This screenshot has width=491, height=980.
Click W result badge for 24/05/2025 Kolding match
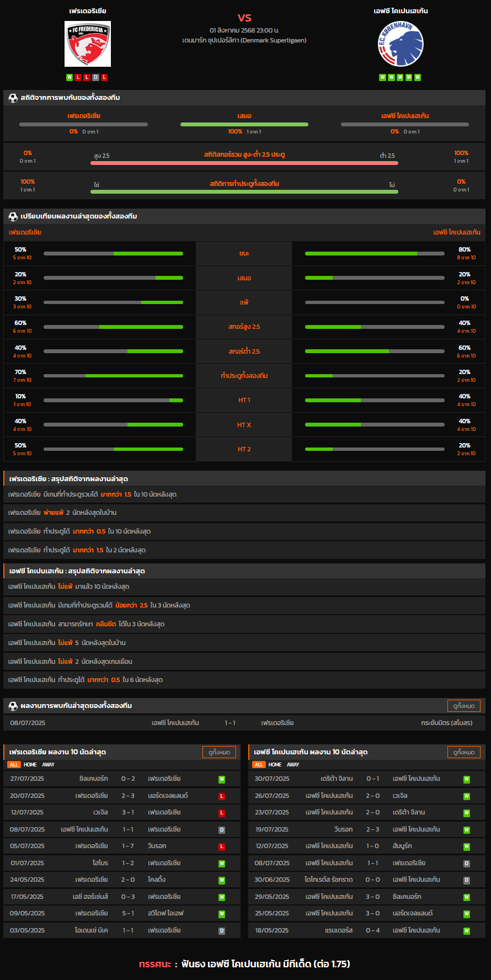[222, 880]
